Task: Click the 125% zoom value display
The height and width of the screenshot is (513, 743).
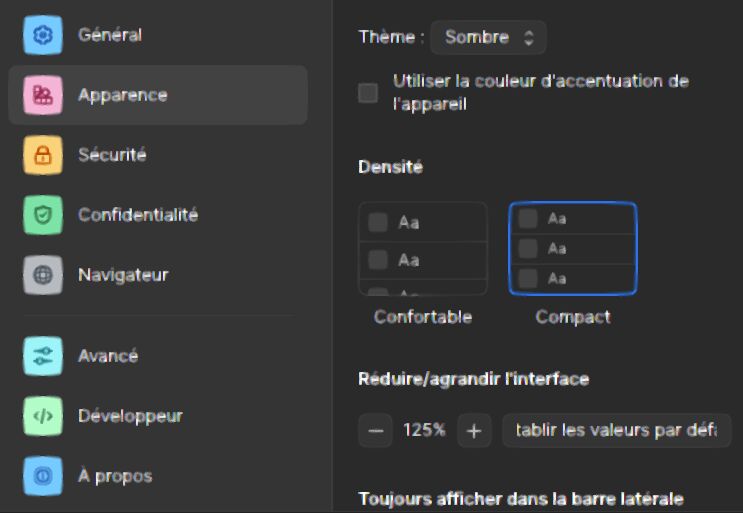Action: coord(425,430)
